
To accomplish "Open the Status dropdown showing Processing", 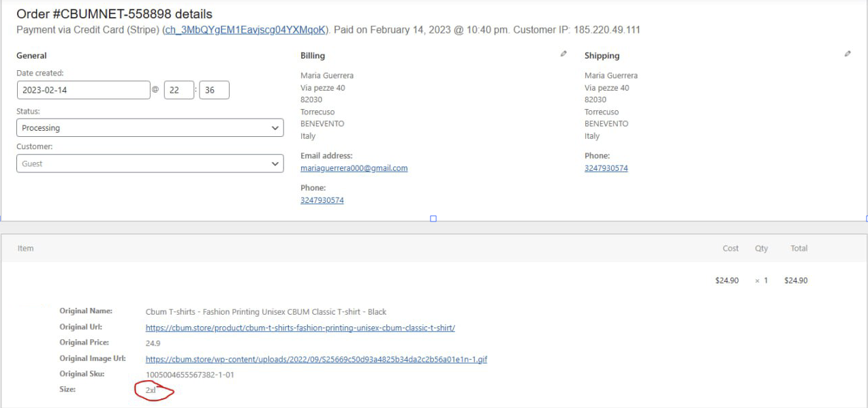I will (x=150, y=128).
